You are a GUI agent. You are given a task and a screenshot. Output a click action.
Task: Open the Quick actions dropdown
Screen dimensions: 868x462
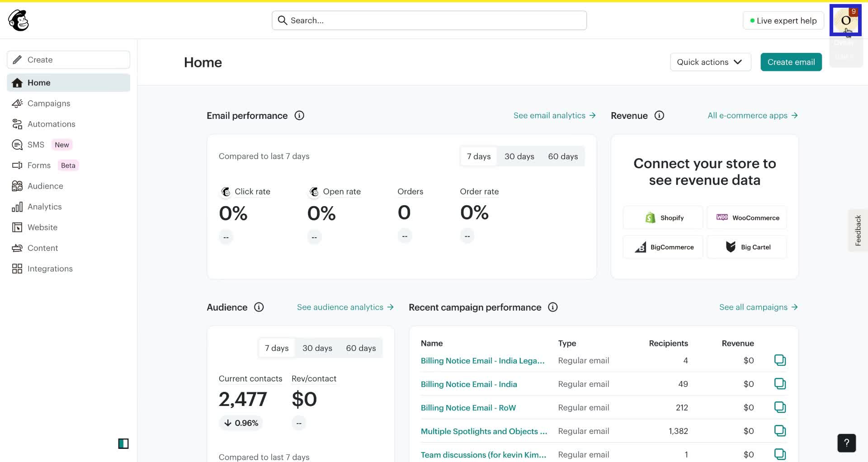click(x=710, y=62)
